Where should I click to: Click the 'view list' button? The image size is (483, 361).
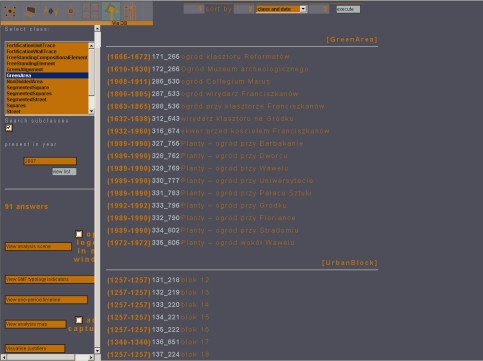(x=64, y=171)
